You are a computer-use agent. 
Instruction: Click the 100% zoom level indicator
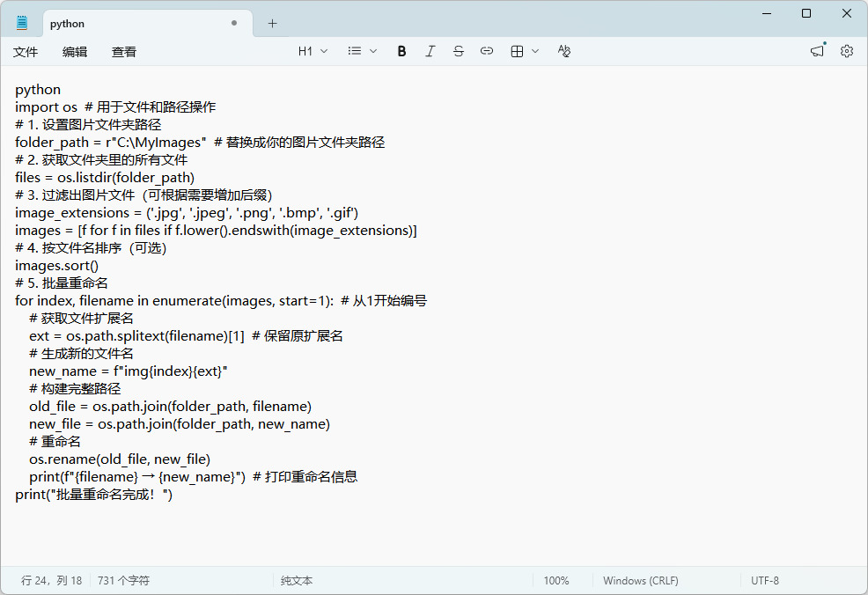coord(556,581)
